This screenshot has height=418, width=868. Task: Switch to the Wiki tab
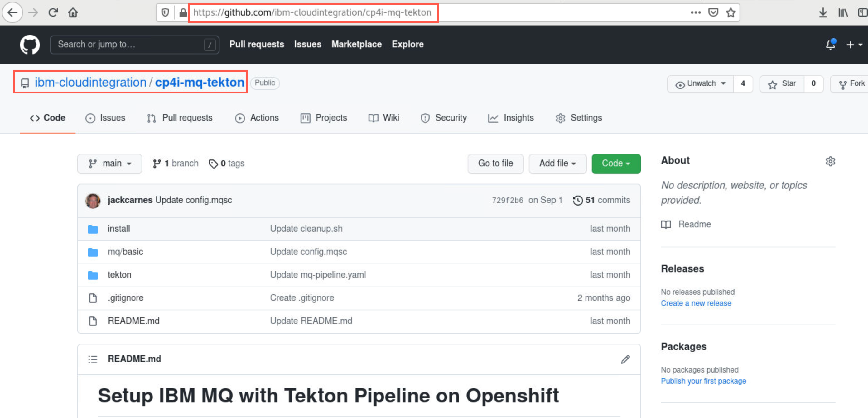(x=384, y=118)
